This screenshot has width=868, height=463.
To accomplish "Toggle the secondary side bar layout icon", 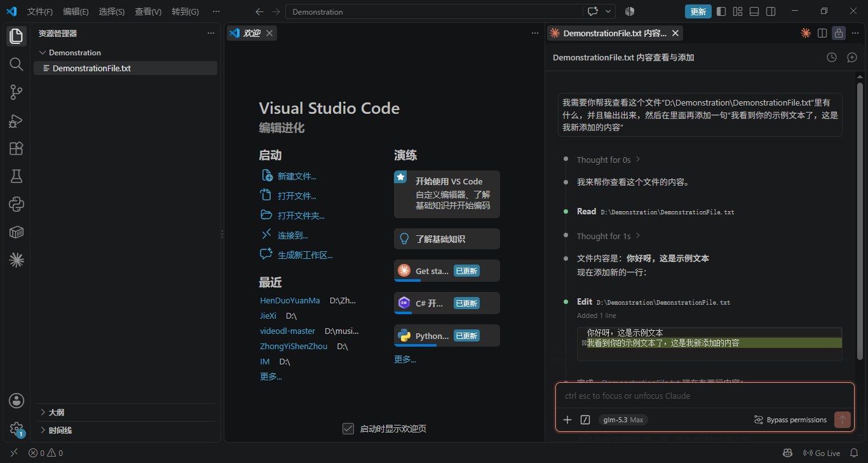I will 771,11.
